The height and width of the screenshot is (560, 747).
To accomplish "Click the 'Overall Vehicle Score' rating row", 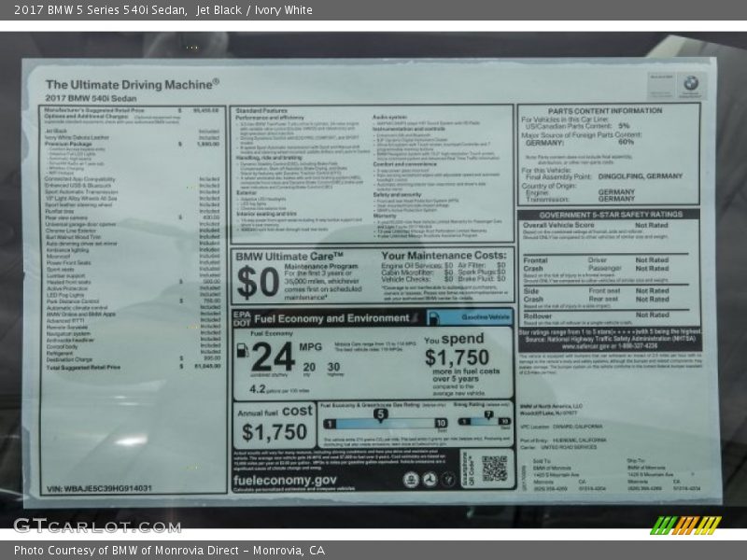I will point(596,225).
